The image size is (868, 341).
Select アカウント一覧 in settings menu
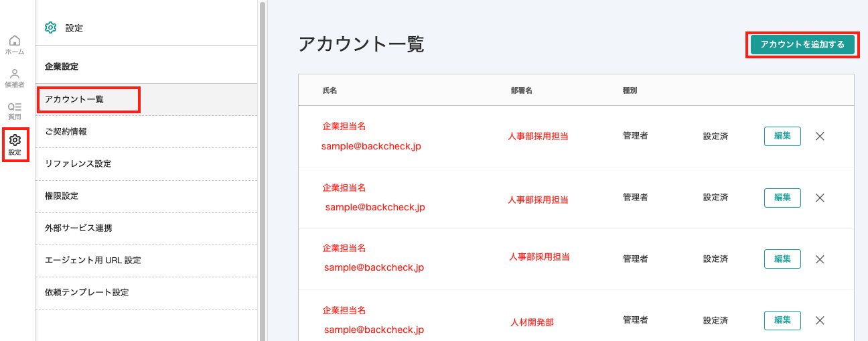147,99
